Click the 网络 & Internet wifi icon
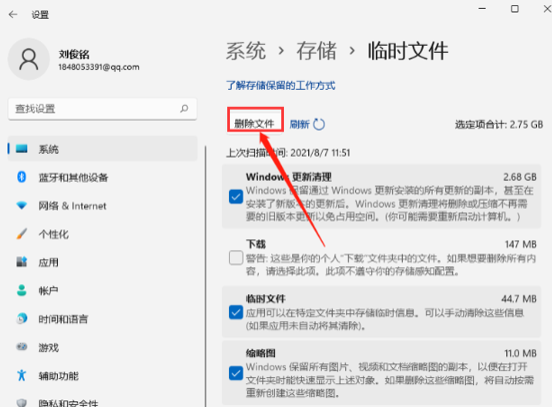The width and height of the screenshot is (552, 407). tap(21, 205)
